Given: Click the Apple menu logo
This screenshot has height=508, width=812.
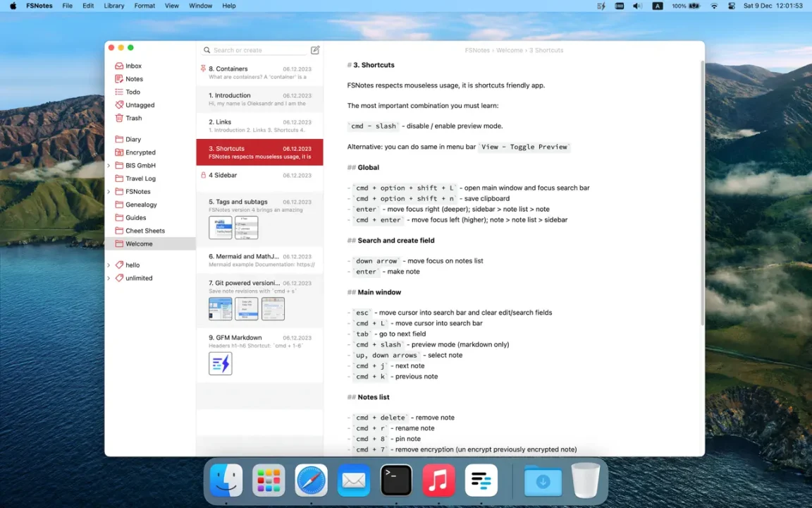Looking at the screenshot, I should pos(13,6).
